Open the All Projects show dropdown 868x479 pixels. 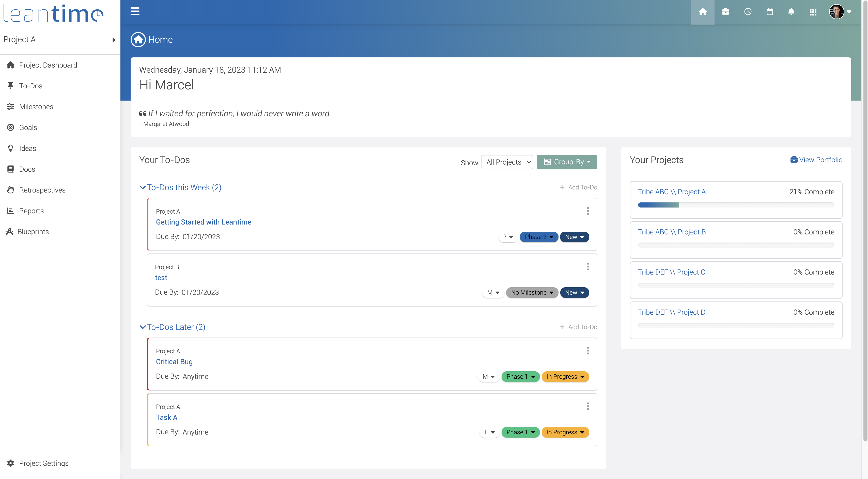(507, 162)
